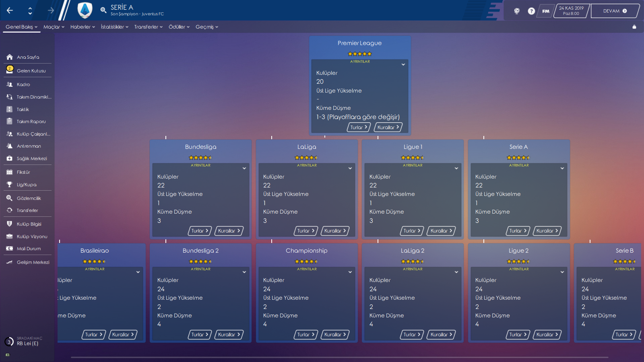The image size is (644, 362).
Task: Open the Antrenman training icon
Action: (x=10, y=146)
